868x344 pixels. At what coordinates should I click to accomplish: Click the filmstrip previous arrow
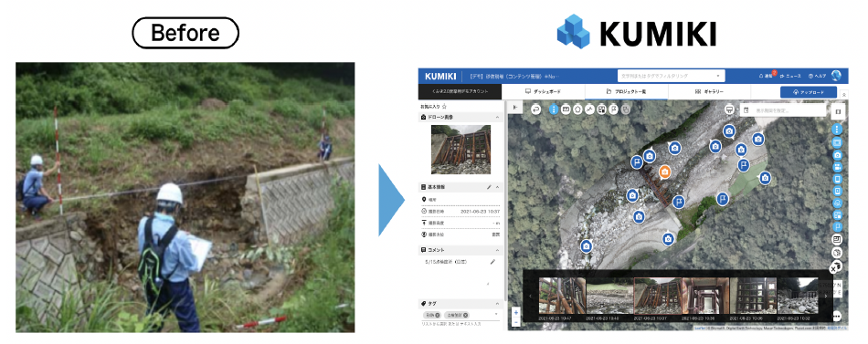(530, 296)
